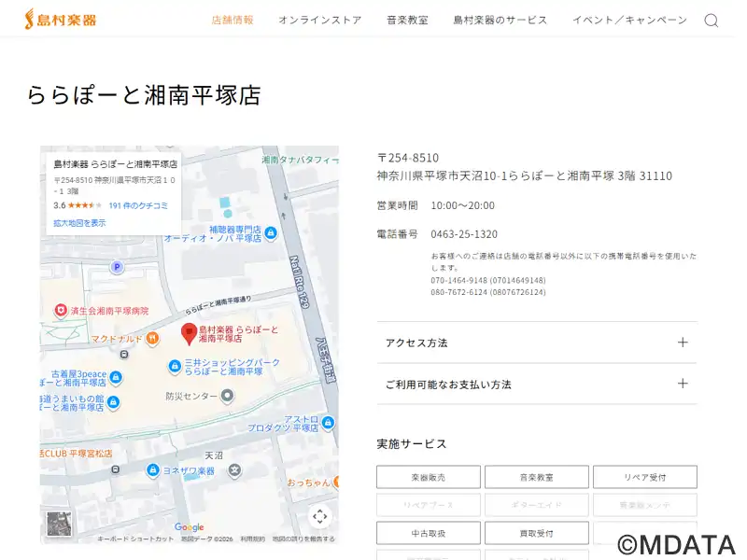Click the 古着屋3peace shop marker
Screen dimensions: 747x560
116,378
